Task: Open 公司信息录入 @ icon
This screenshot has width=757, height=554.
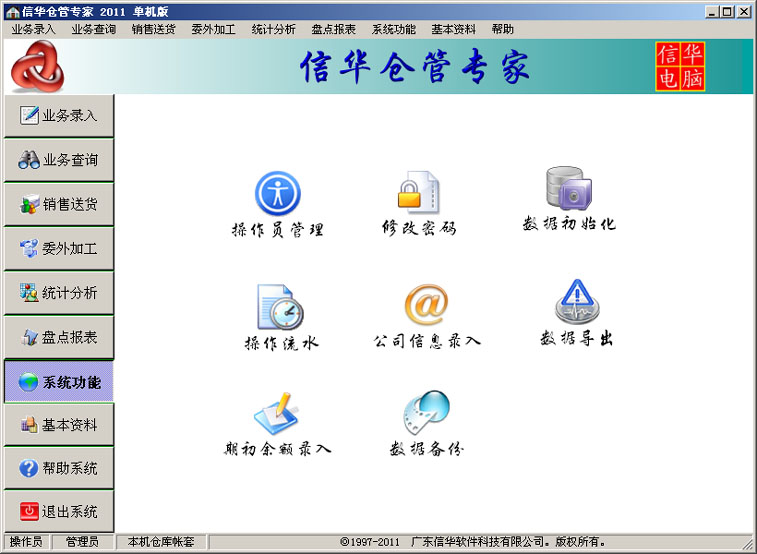Action: point(426,305)
